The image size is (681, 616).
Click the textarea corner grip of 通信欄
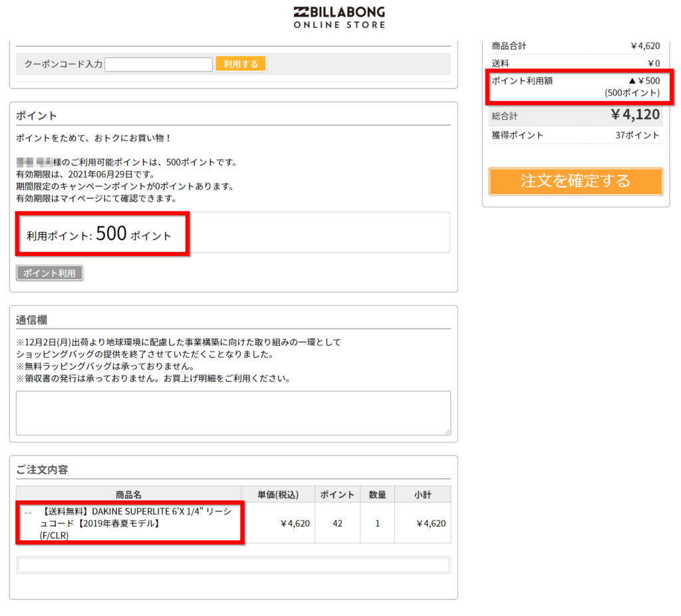[448, 432]
